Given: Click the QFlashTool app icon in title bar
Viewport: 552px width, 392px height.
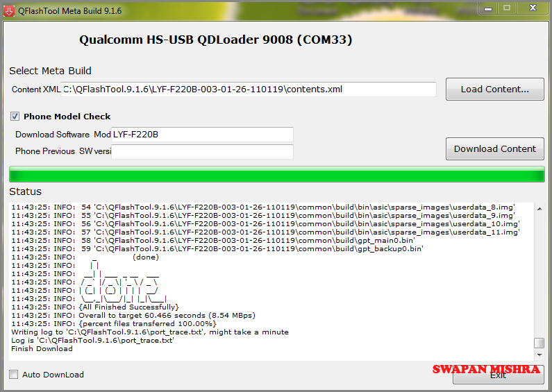Looking at the screenshot, I should pos(9,11).
